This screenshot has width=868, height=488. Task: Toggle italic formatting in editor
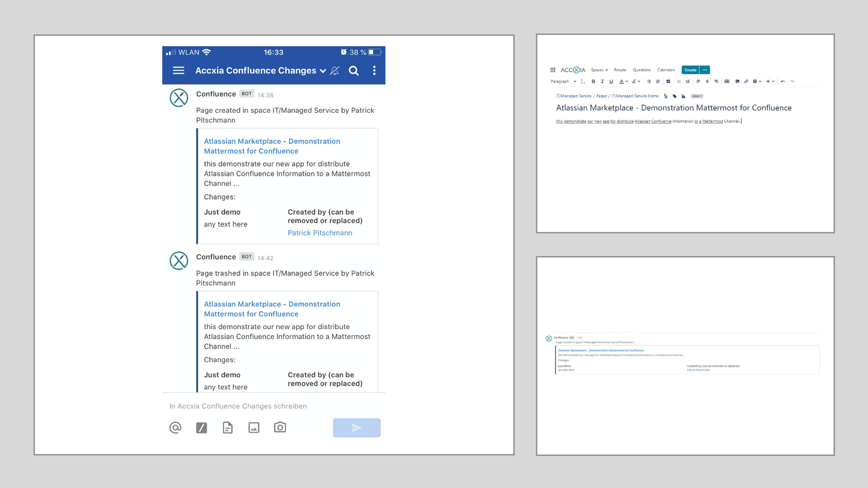(x=602, y=81)
